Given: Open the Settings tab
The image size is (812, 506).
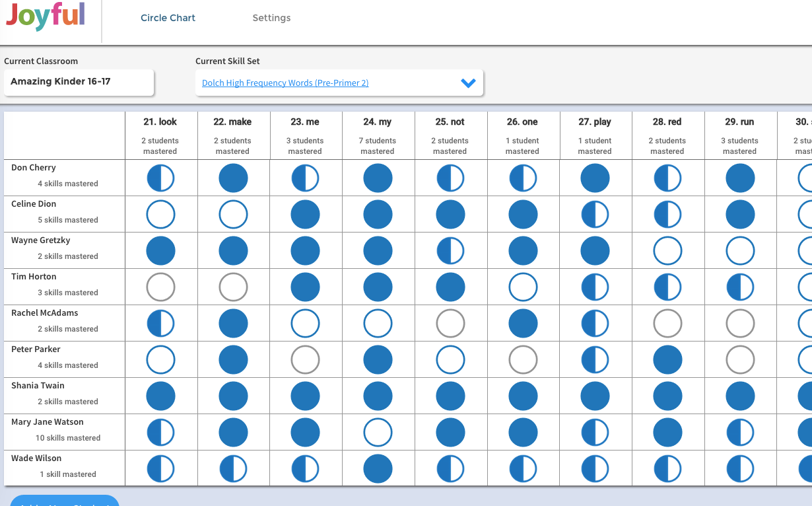Looking at the screenshot, I should click(271, 18).
